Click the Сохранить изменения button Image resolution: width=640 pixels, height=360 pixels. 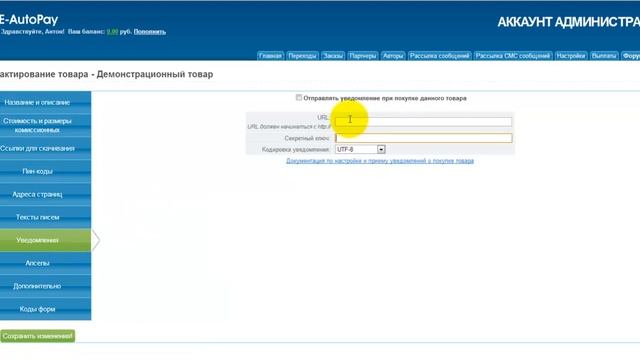click(x=38, y=336)
